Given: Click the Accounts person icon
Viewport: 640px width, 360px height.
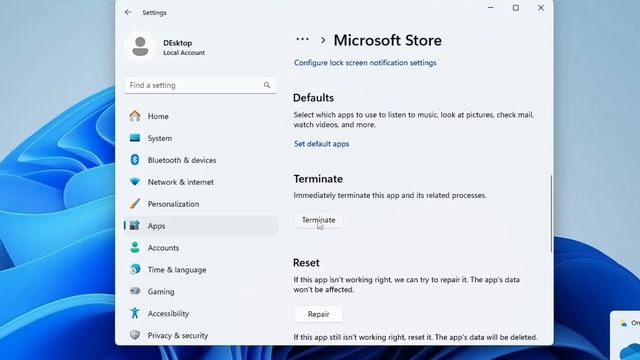Looking at the screenshot, I should [135, 247].
